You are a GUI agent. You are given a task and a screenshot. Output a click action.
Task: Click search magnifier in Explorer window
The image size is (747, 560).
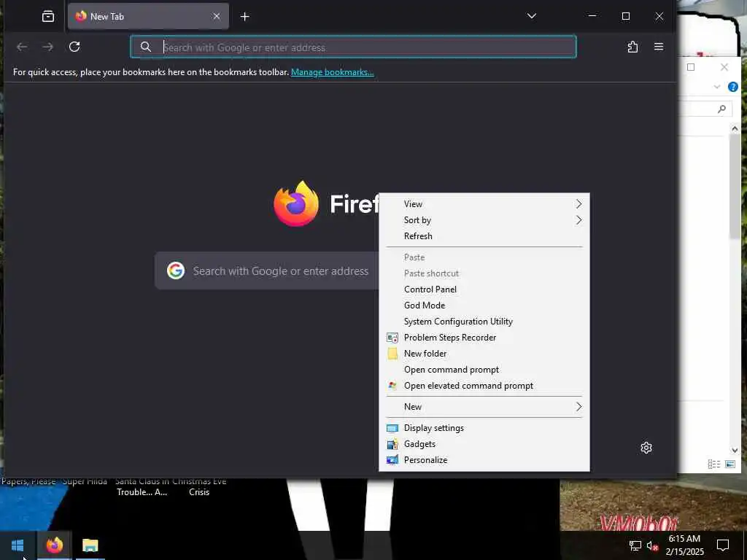click(721, 109)
